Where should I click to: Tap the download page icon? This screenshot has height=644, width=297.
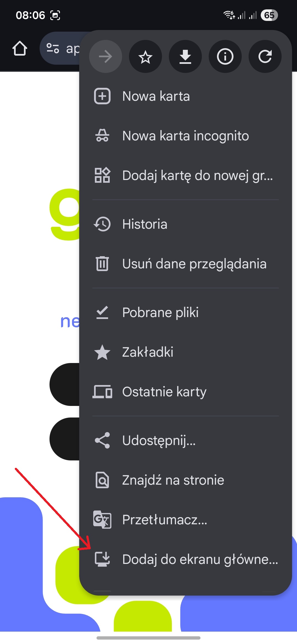point(185,56)
